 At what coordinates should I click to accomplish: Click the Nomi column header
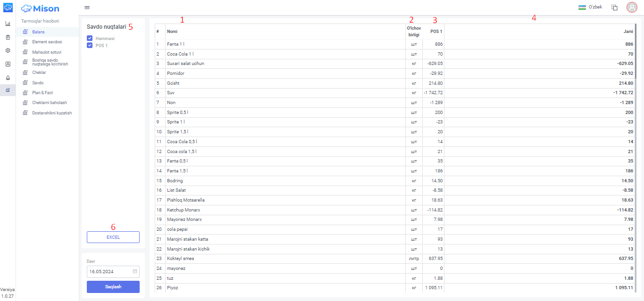point(173,32)
